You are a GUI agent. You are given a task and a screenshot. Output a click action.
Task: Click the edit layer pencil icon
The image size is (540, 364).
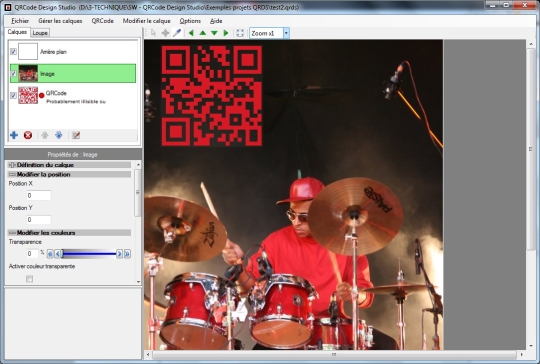[76, 135]
